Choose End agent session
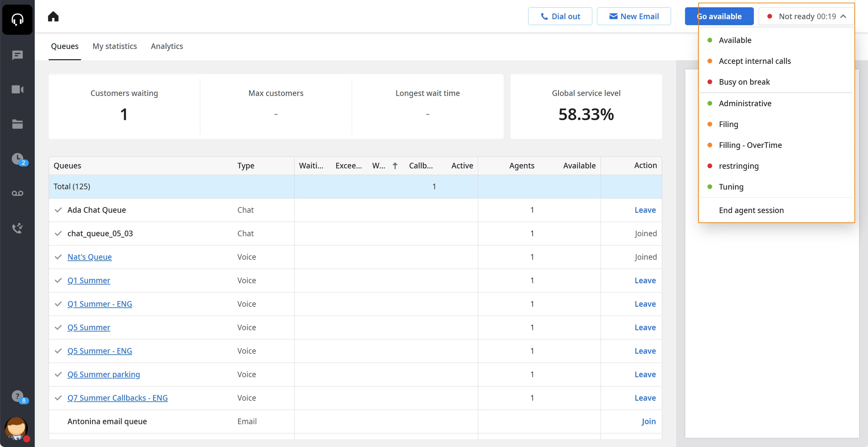This screenshot has width=868, height=447. pyautogui.click(x=776, y=210)
